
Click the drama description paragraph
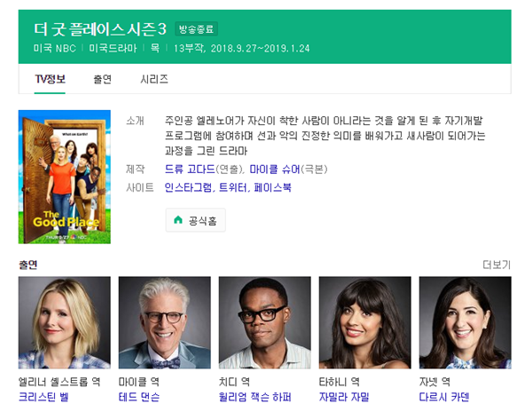[x=325, y=135]
